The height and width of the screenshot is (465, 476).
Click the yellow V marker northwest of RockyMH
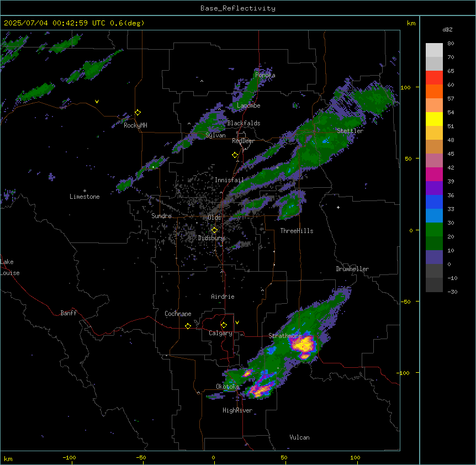click(x=97, y=102)
